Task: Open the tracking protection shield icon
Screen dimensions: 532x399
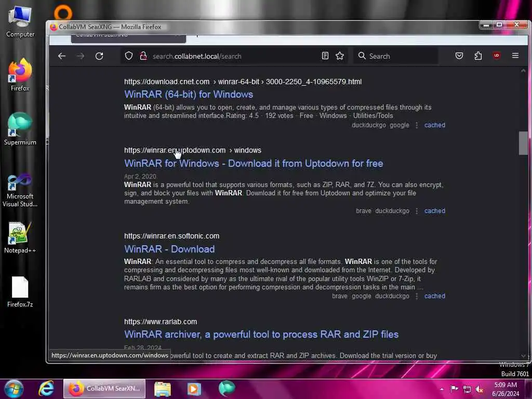Action: pyautogui.click(x=129, y=56)
